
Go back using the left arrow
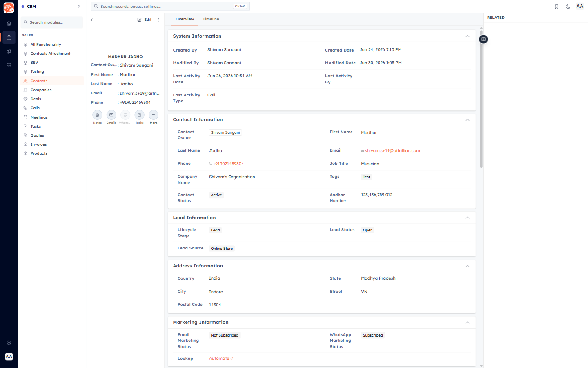(92, 20)
